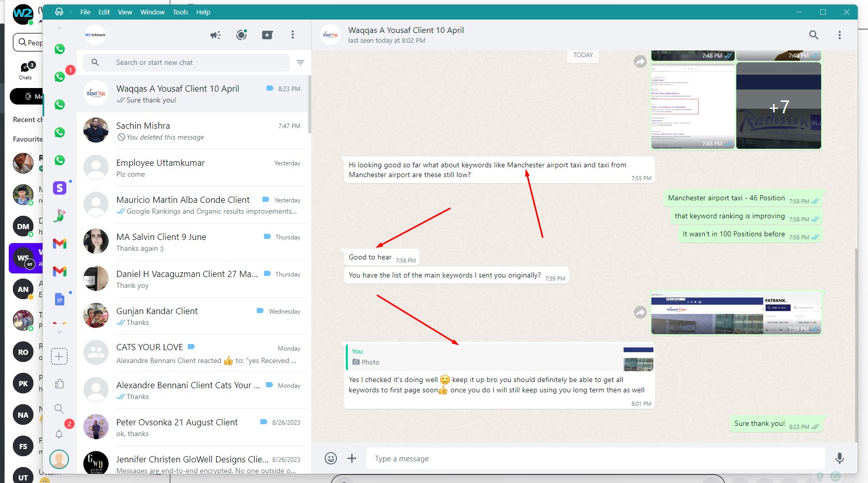Image resolution: width=868 pixels, height=483 pixels.
Task: Record a voice message with microphone
Action: pos(839,458)
